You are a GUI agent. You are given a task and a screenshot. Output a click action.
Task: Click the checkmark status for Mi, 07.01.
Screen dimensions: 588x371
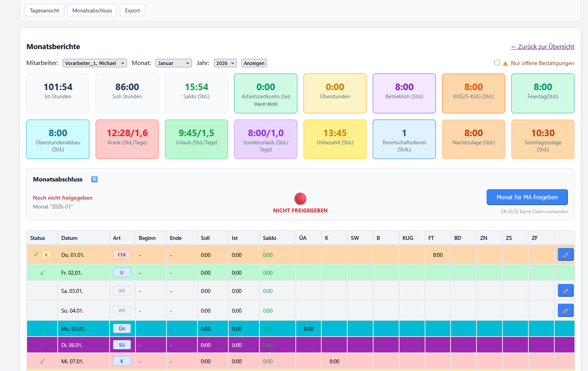[x=42, y=361]
